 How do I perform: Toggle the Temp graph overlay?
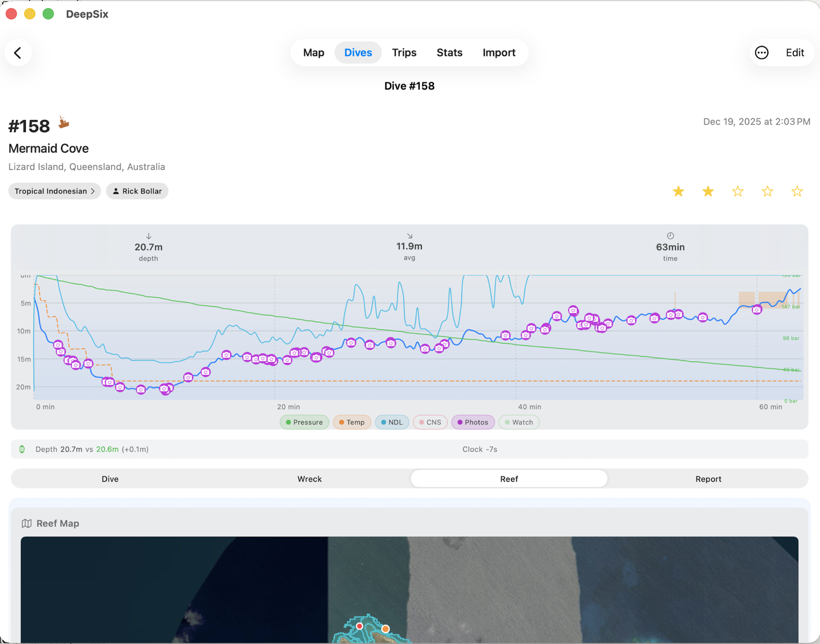pyautogui.click(x=352, y=422)
